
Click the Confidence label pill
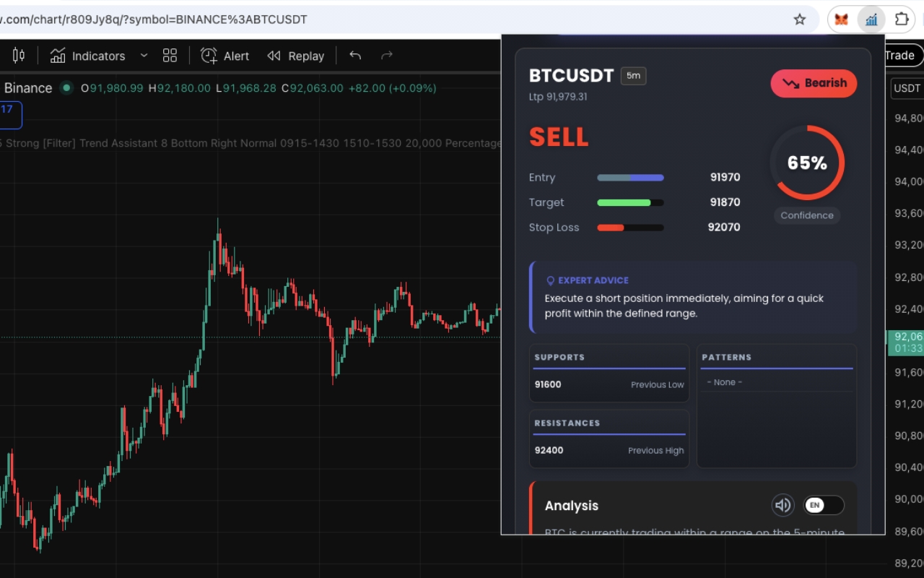(x=807, y=215)
